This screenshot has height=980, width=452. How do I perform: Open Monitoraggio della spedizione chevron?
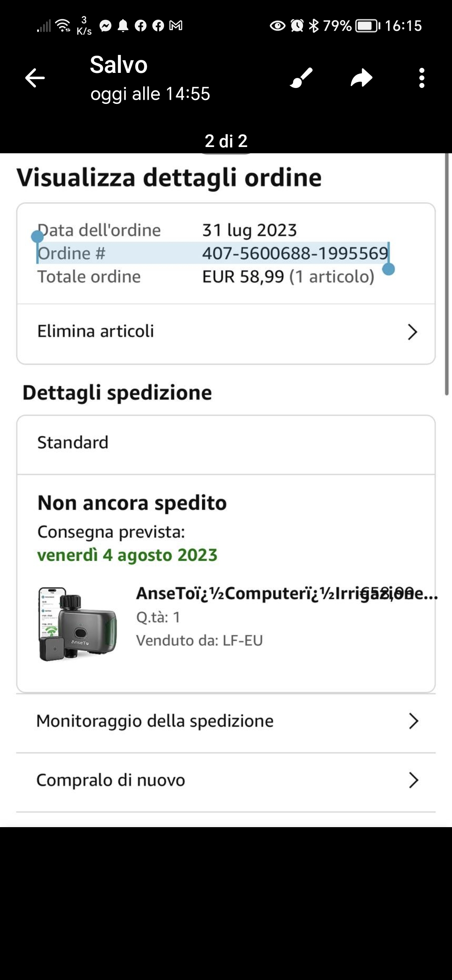coord(413,721)
